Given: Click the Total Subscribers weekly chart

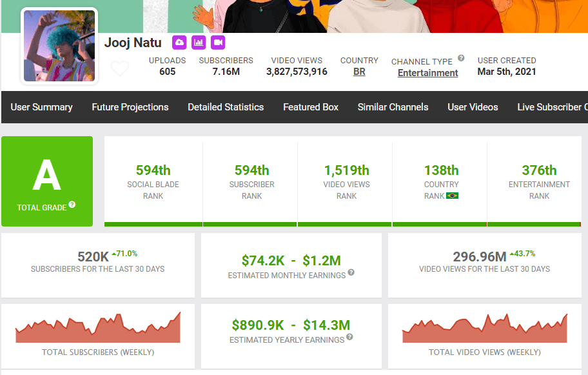Looking at the screenshot, I should coord(98,327).
